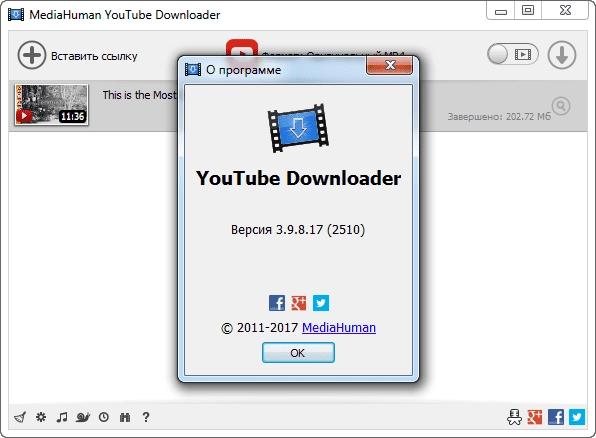Toggle the auto-download video switch
The image size is (596, 438).
pyautogui.click(x=513, y=54)
